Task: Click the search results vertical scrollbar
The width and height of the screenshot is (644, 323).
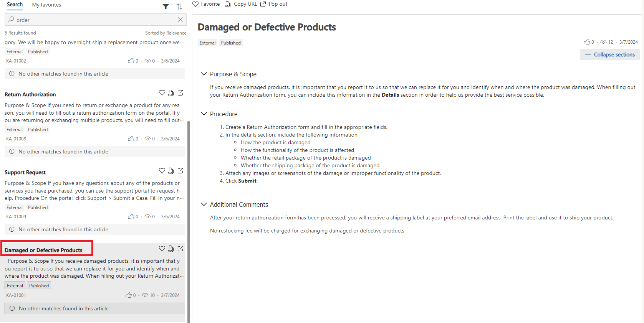Action: click(x=189, y=221)
